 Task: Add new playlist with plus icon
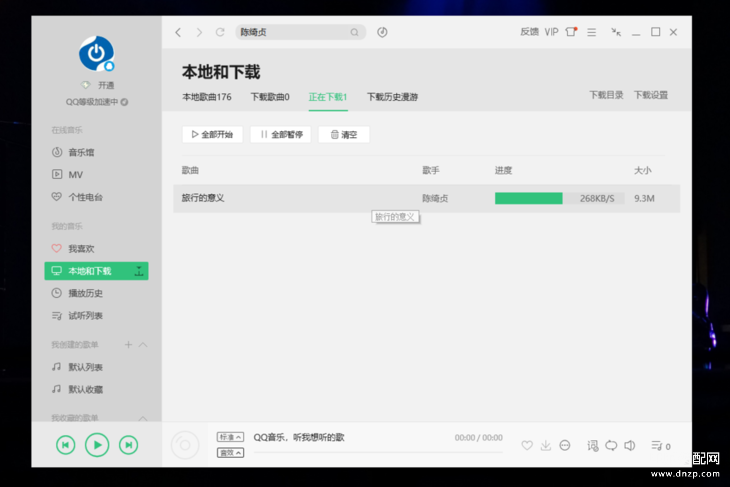point(128,345)
